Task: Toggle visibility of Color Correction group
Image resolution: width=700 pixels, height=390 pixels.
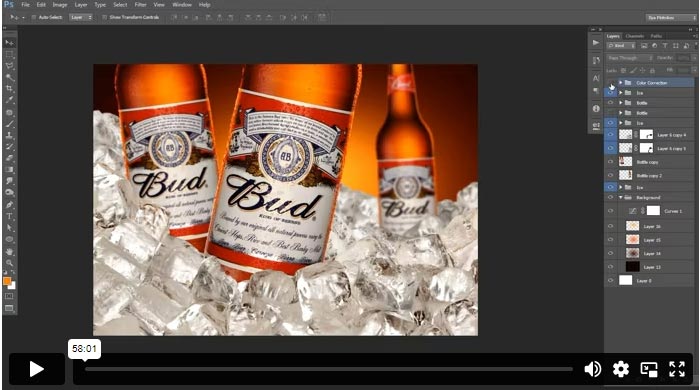Action: (610, 83)
